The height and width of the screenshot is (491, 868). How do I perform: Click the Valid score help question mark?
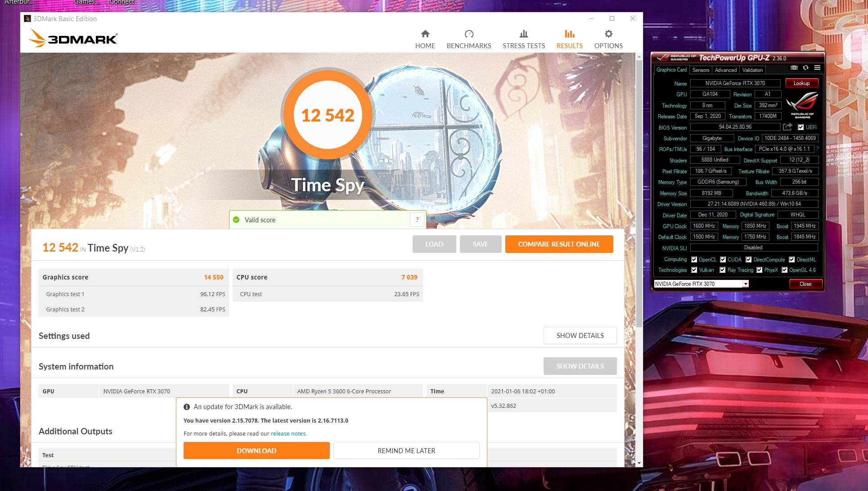[417, 220]
